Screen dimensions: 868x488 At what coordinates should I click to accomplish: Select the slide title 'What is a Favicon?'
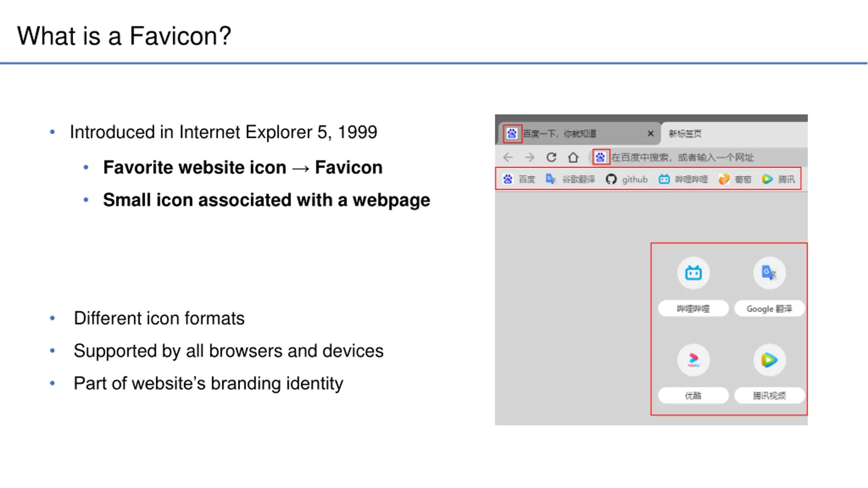point(124,36)
